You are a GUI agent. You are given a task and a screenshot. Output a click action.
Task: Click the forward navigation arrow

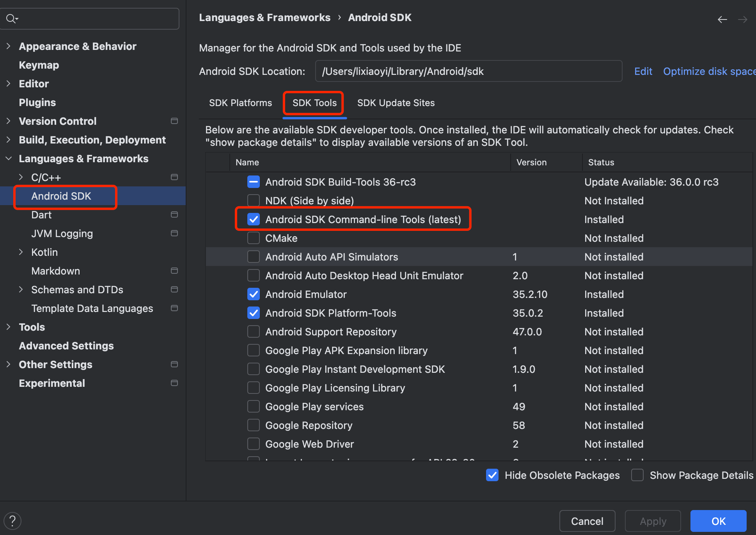tap(742, 19)
